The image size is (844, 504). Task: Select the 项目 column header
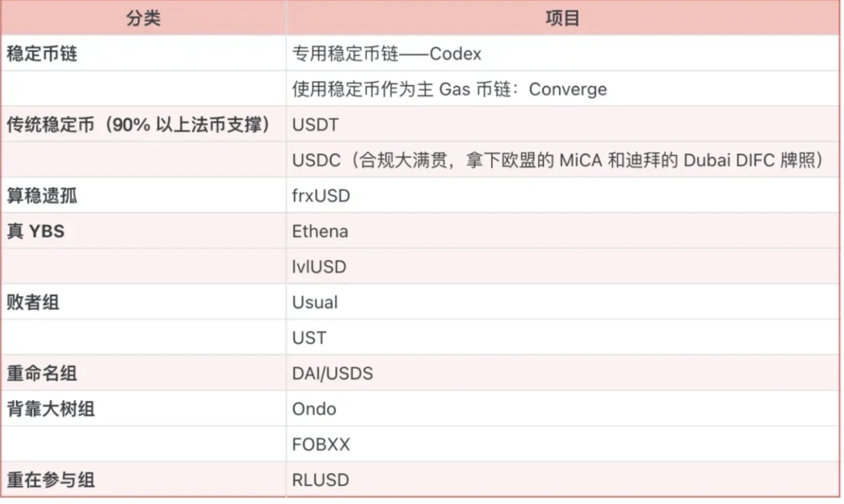pyautogui.click(x=563, y=18)
